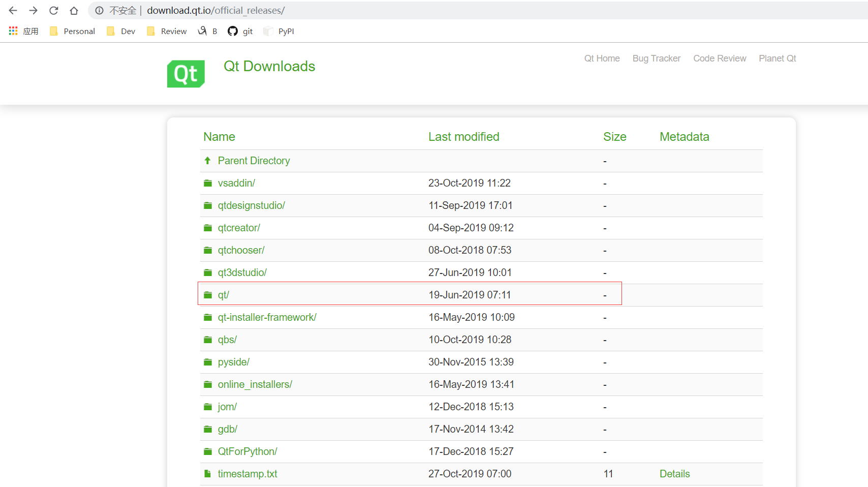Select the Qt Home menu item
The width and height of the screenshot is (868, 487).
[602, 58]
